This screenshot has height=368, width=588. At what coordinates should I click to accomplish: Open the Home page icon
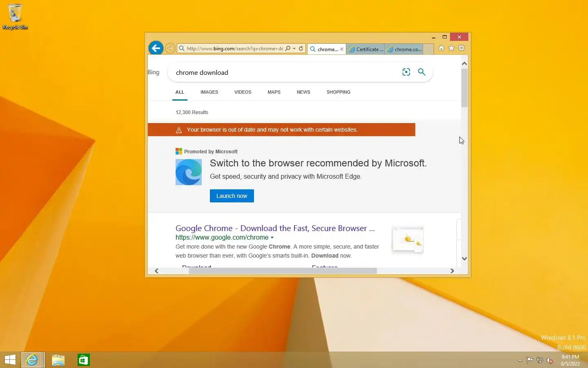[x=441, y=48]
